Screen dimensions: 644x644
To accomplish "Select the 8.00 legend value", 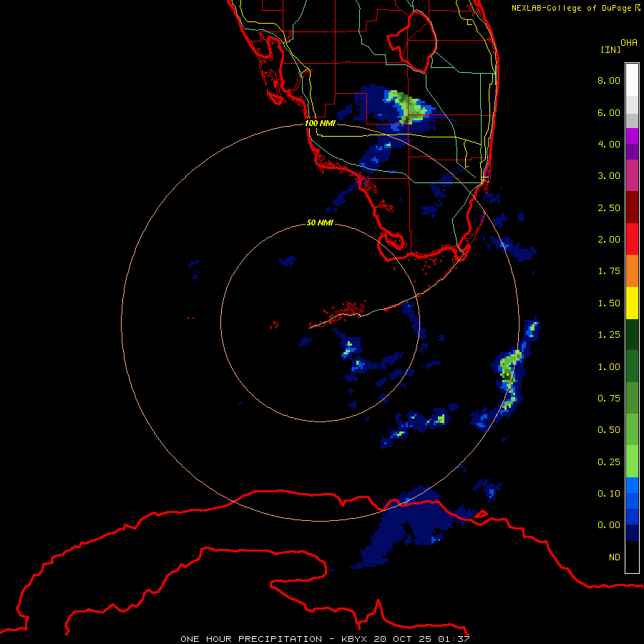I will (x=608, y=80).
